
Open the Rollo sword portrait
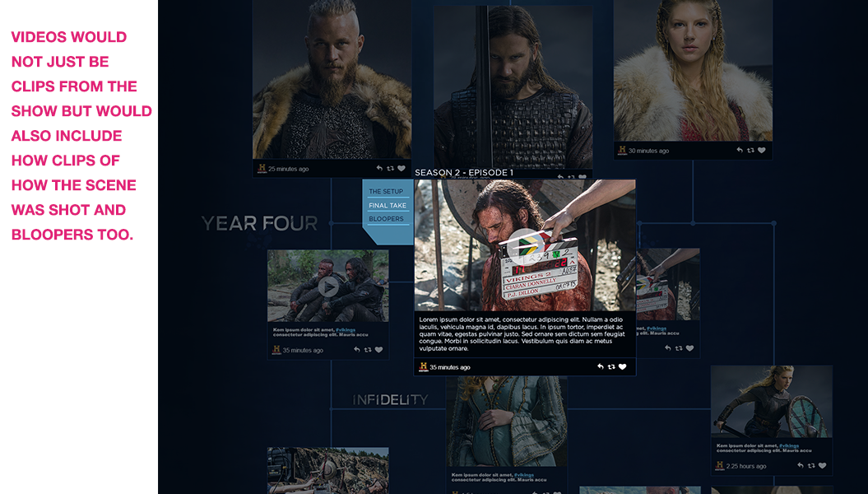(x=513, y=86)
